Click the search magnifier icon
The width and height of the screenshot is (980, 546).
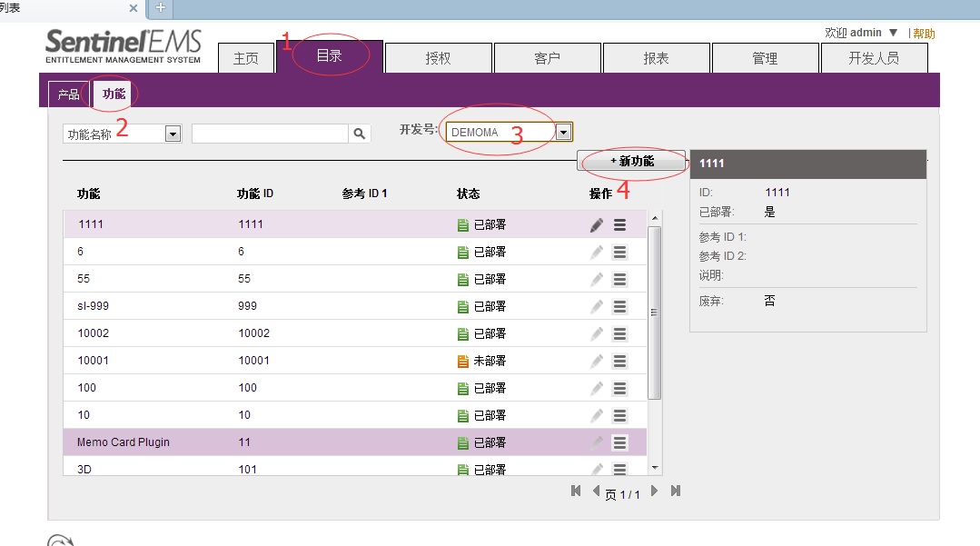click(361, 134)
